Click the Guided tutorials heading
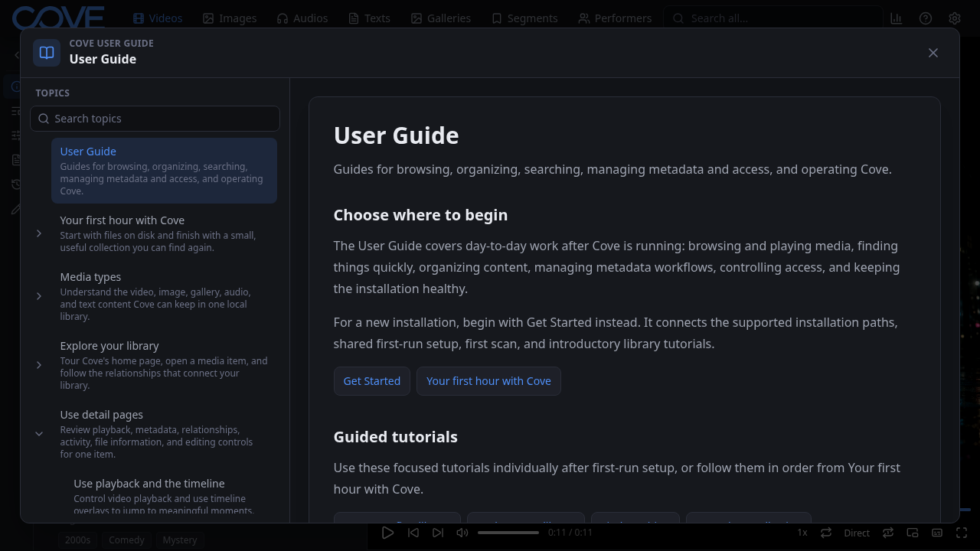 395,437
